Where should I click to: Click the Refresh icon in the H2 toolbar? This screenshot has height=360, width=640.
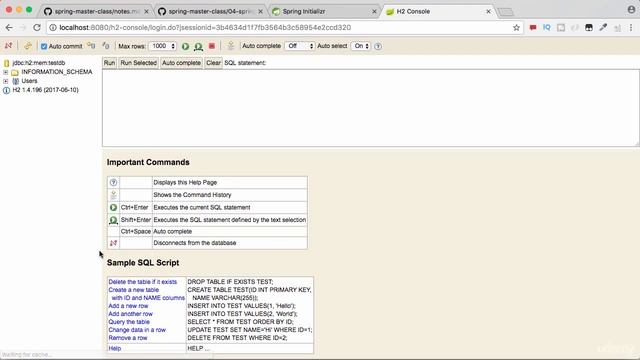[27, 46]
